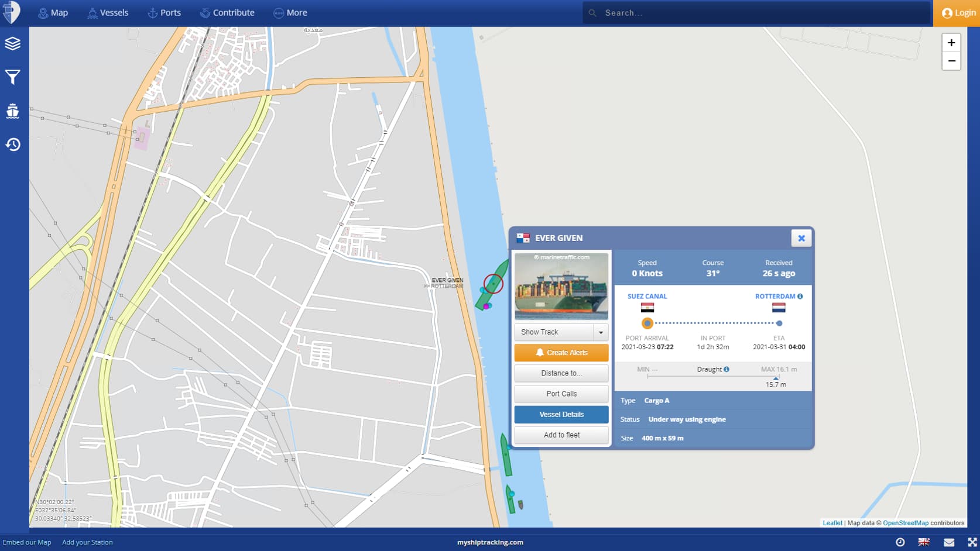Close the Ever Given info popup

click(801, 238)
